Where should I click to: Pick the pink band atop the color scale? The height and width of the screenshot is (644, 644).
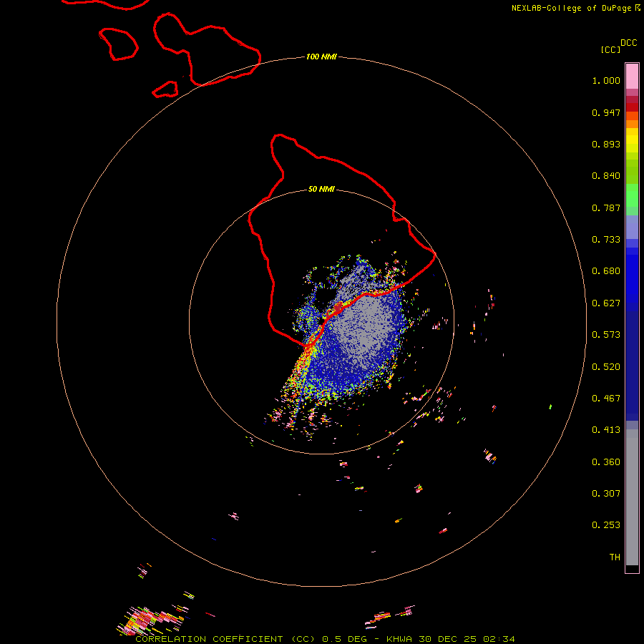pos(632,76)
